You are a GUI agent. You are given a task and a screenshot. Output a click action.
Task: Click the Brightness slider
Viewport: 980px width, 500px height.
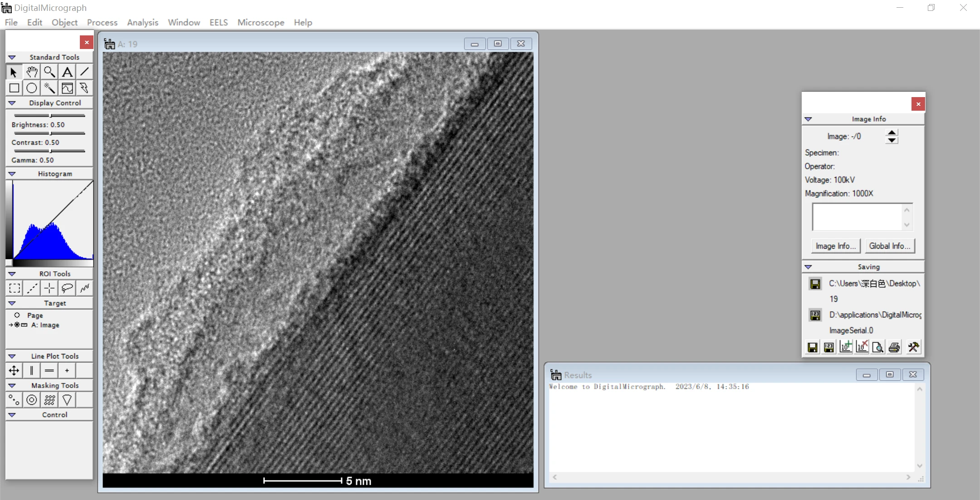click(49, 115)
